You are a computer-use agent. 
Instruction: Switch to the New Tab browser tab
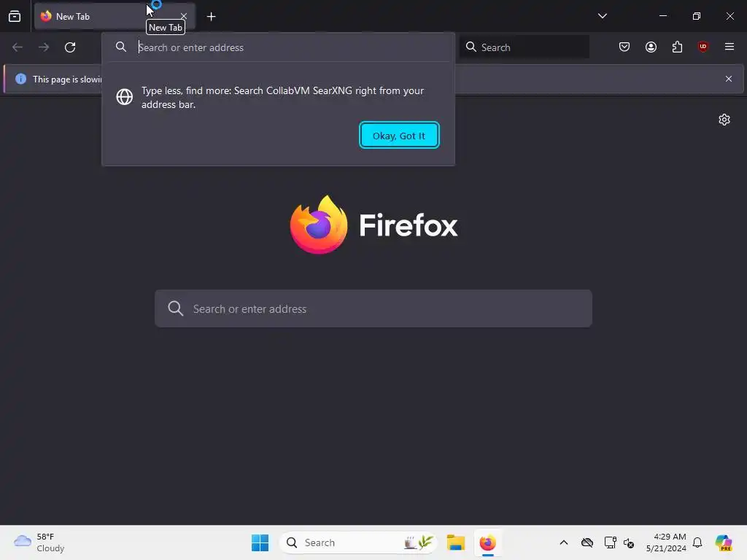[x=115, y=16]
